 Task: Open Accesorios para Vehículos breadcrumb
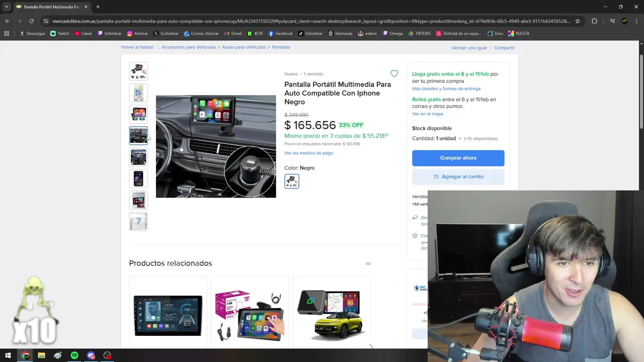pos(189,47)
